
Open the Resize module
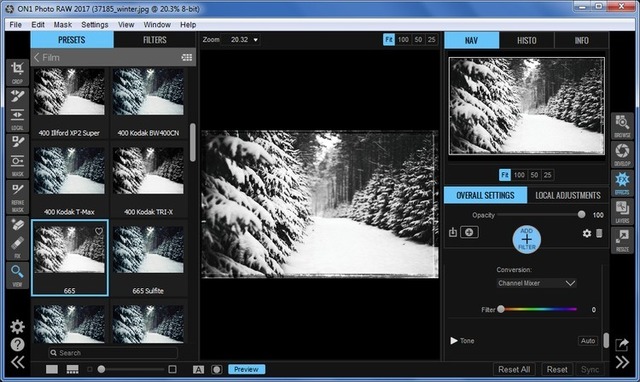point(622,240)
